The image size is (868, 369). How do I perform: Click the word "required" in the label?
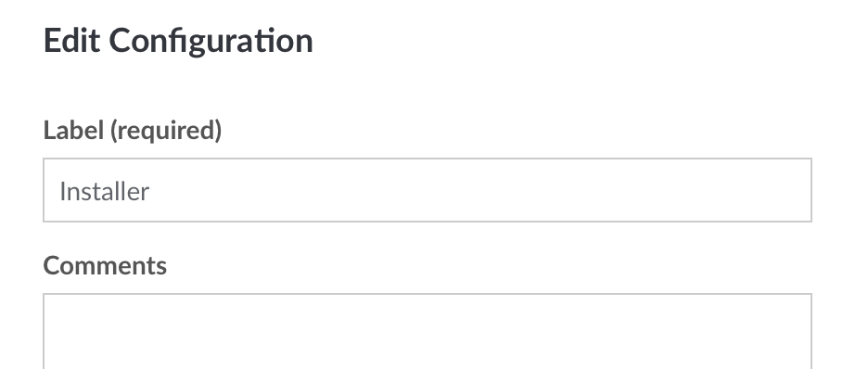click(x=166, y=131)
